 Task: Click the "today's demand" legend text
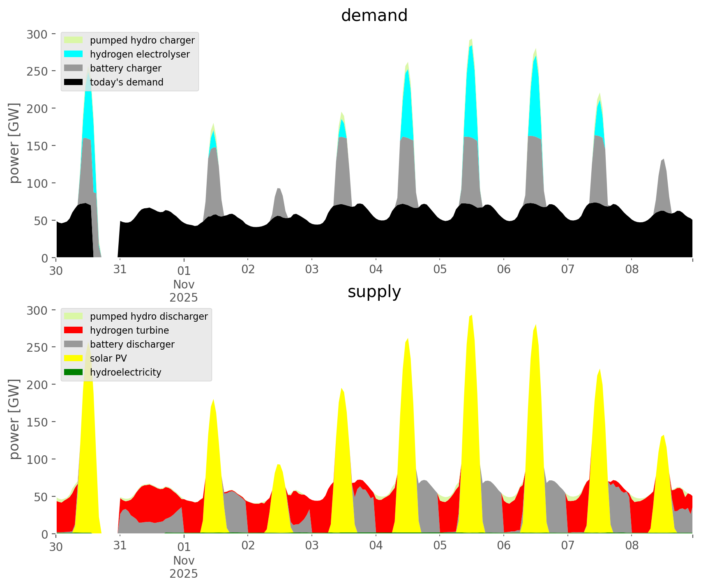127,82
